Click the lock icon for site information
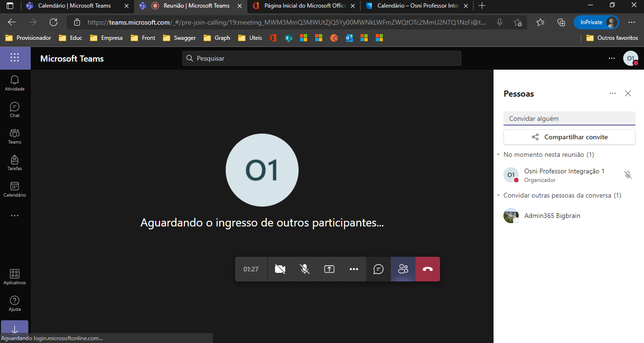 click(x=77, y=22)
